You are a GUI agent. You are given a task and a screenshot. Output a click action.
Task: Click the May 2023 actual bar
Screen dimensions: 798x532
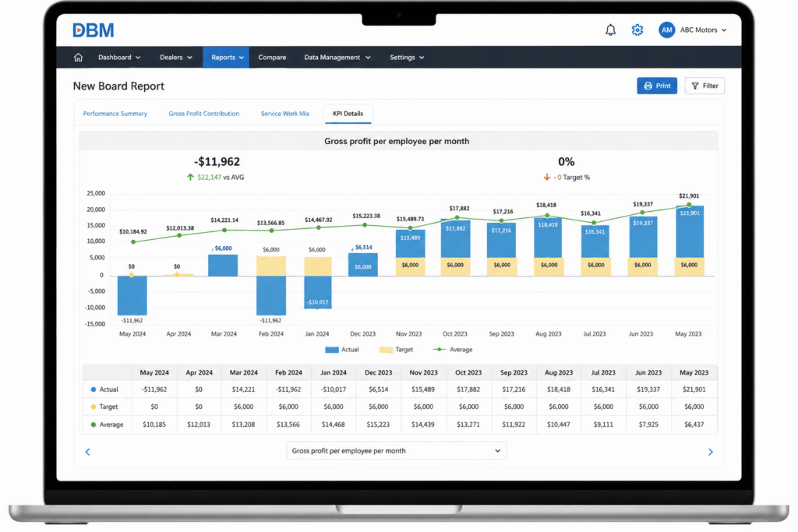(x=690, y=232)
